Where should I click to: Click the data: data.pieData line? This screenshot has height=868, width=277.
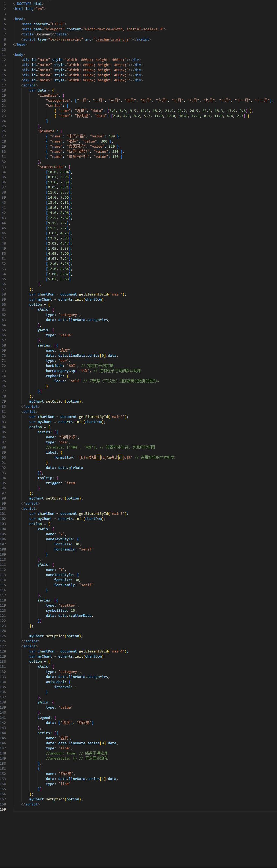pyautogui.click(x=64, y=468)
